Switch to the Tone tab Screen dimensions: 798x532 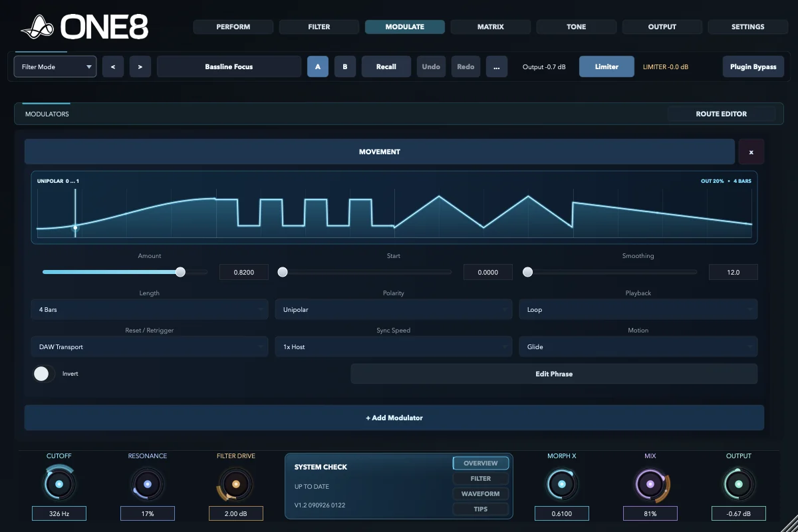click(x=577, y=27)
